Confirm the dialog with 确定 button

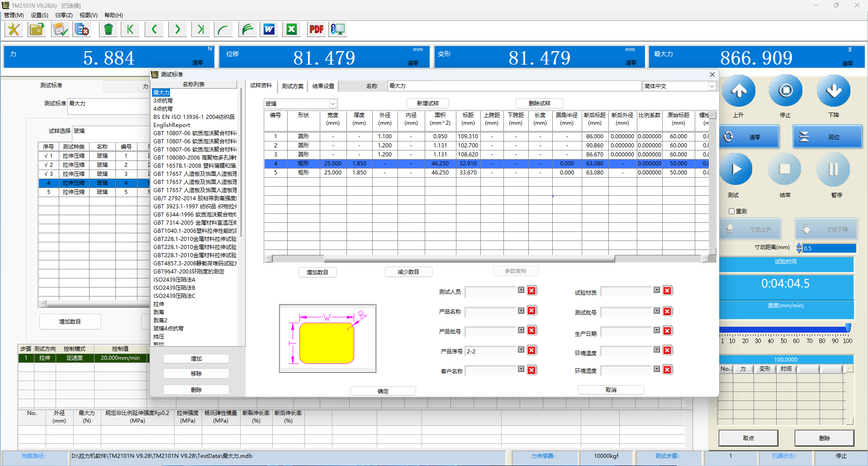(383, 391)
